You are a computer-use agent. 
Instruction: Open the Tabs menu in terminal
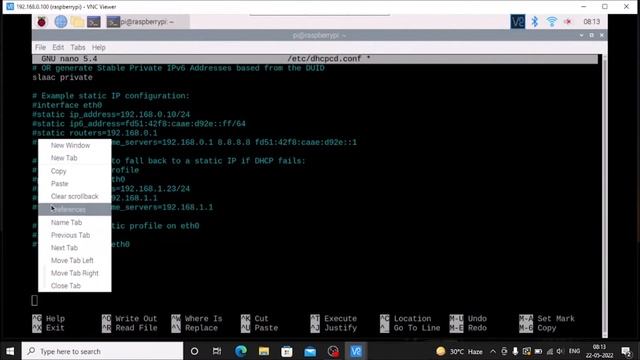pos(78,47)
